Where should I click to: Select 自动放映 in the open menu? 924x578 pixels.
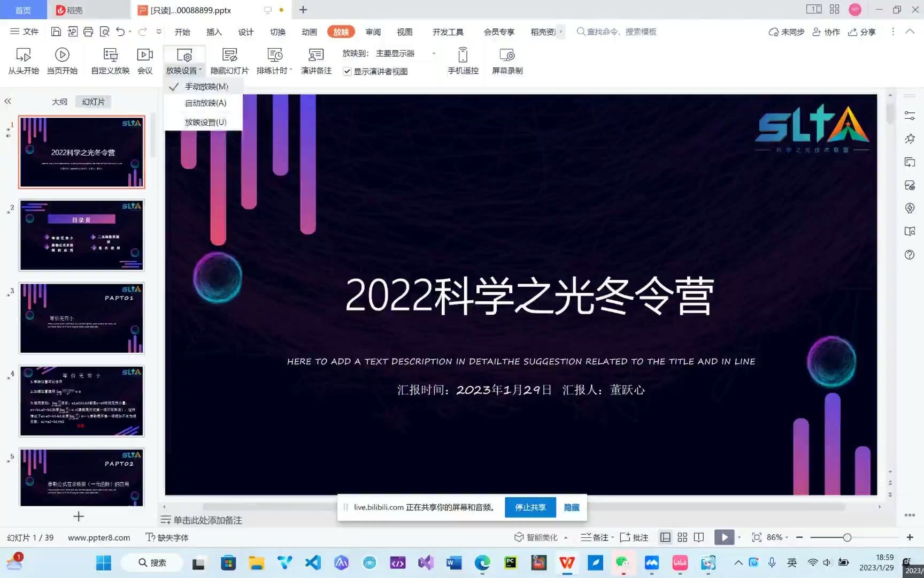click(x=205, y=103)
